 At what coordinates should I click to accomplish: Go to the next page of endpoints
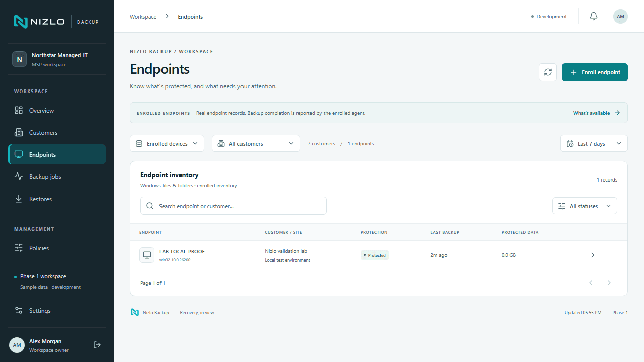609,283
